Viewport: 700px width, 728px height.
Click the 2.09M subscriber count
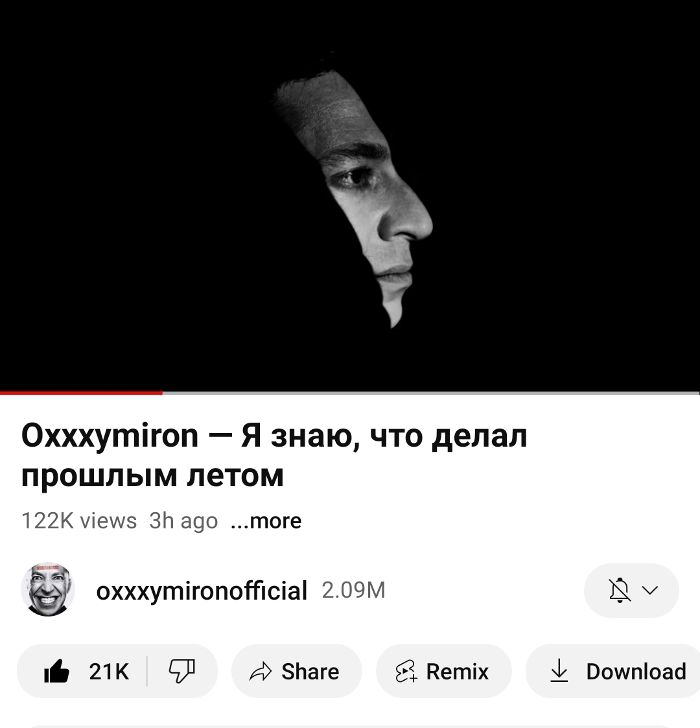(x=354, y=590)
